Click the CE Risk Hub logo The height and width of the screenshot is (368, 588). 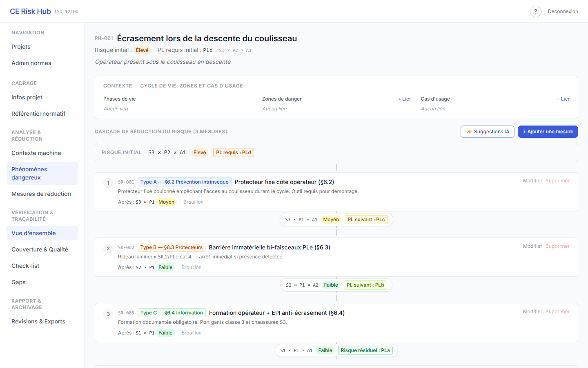tap(30, 11)
